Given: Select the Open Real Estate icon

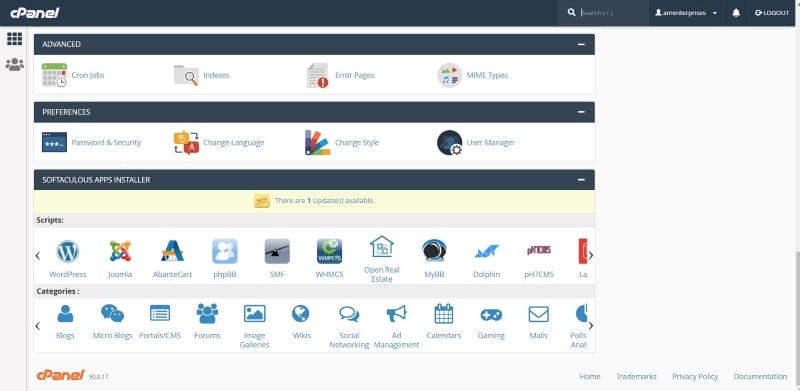Looking at the screenshot, I should coord(382,246).
